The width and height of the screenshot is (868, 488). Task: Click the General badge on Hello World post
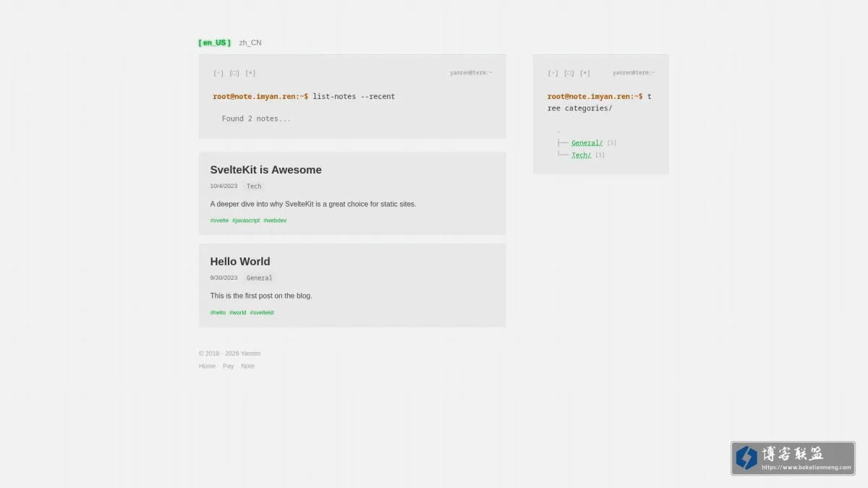(259, 278)
